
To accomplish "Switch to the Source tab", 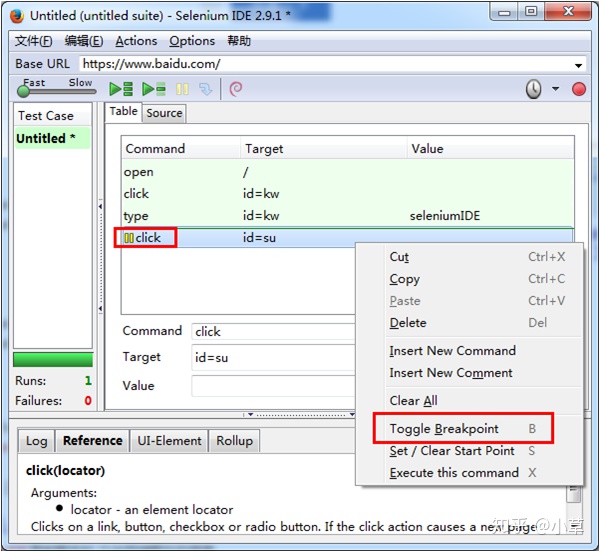I will tap(164, 113).
